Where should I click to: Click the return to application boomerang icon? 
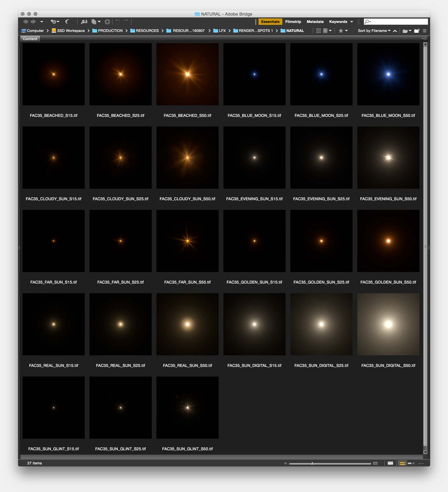point(67,22)
